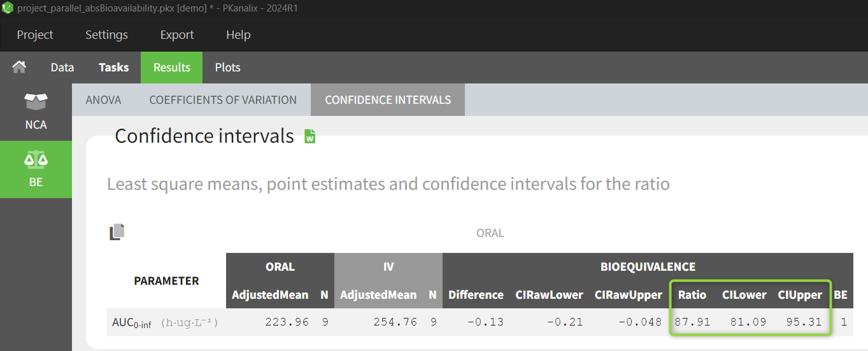This screenshot has width=868, height=351.
Task: Open the Help menu
Action: (x=238, y=35)
